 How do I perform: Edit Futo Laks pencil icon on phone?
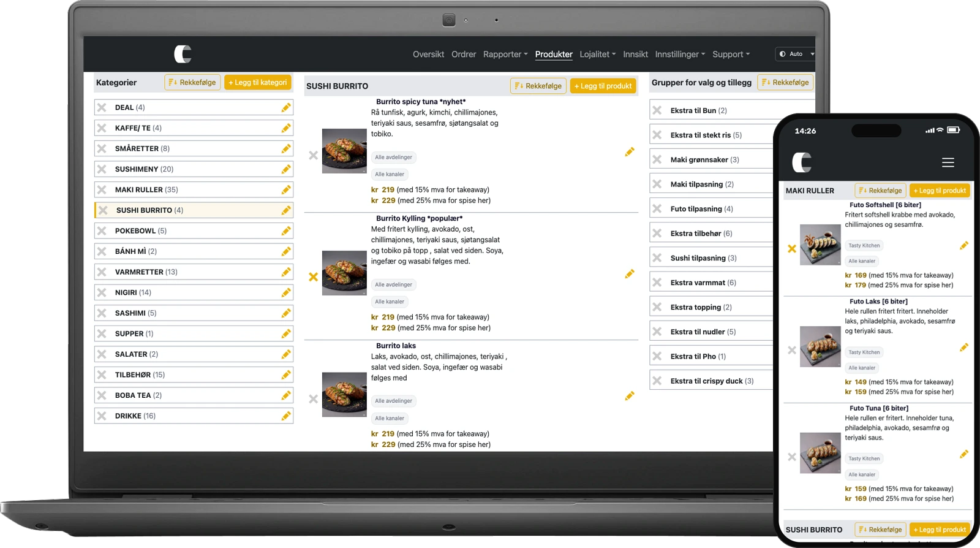click(x=964, y=348)
